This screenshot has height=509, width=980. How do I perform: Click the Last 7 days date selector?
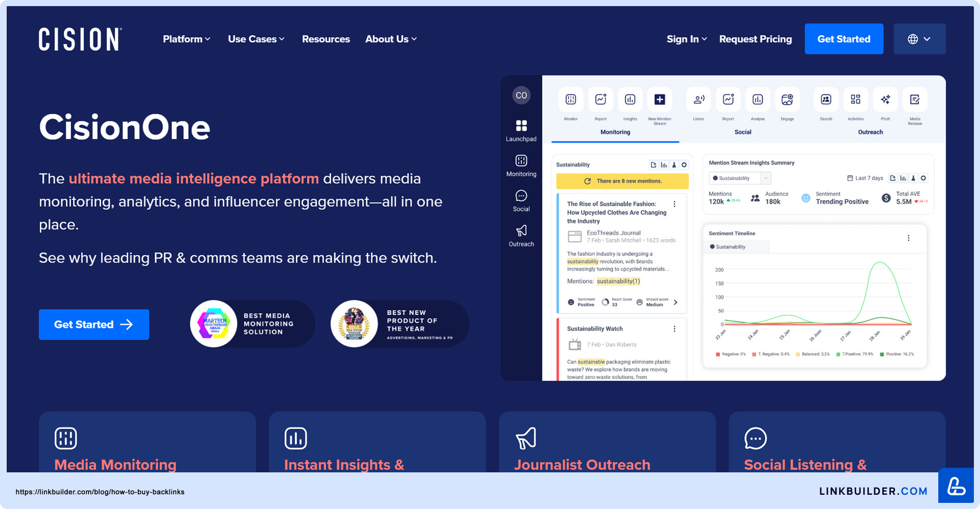point(864,178)
